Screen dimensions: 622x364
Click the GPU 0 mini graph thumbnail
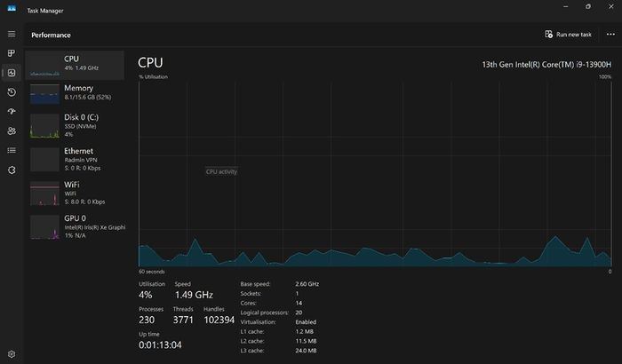[x=44, y=227]
